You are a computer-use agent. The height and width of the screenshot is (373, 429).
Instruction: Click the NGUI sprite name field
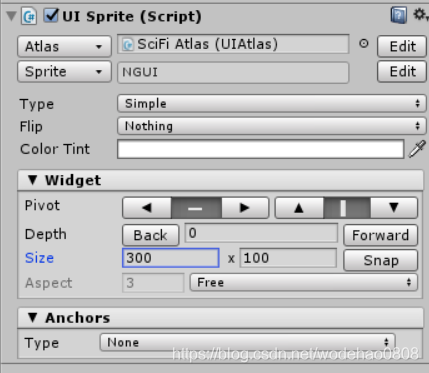(233, 72)
